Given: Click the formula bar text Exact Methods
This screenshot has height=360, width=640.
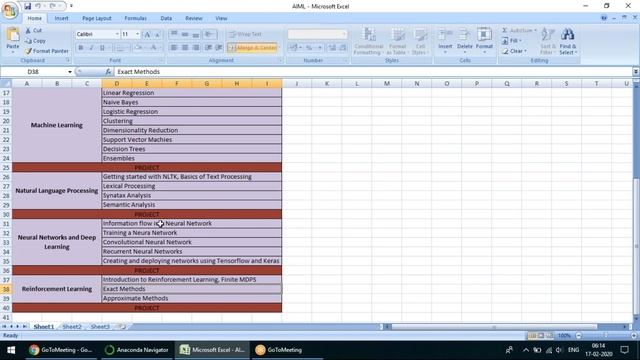Looking at the screenshot, I should [x=138, y=71].
